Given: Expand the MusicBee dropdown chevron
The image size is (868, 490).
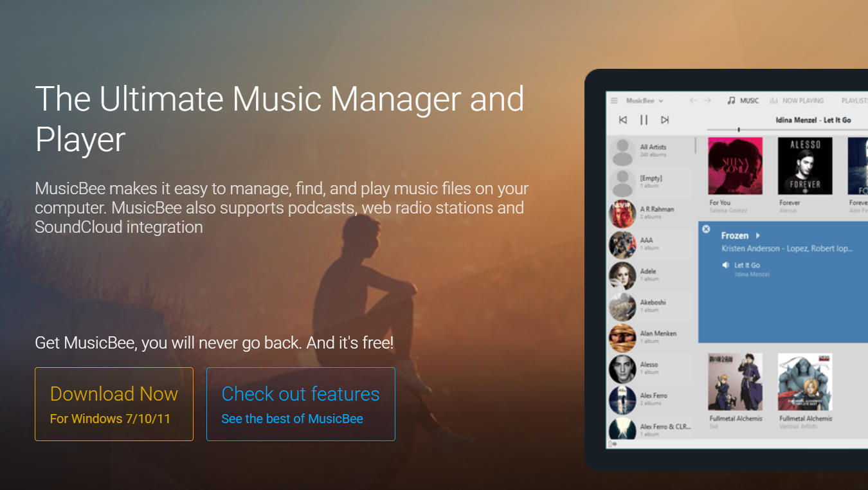Looking at the screenshot, I should (x=661, y=101).
